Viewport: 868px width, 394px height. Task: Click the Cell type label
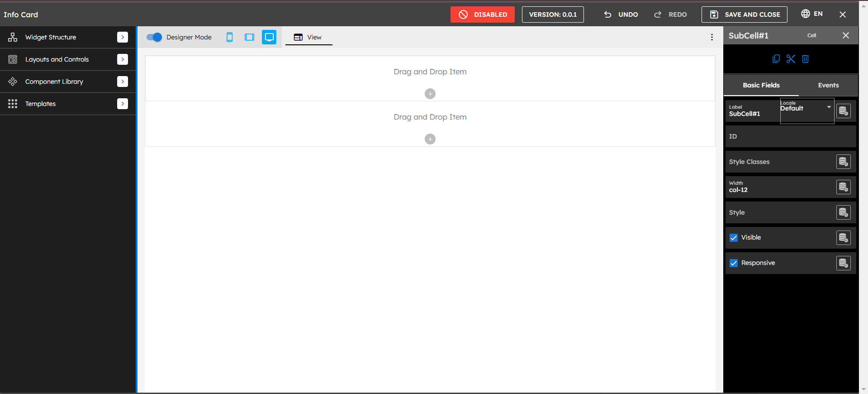812,35
